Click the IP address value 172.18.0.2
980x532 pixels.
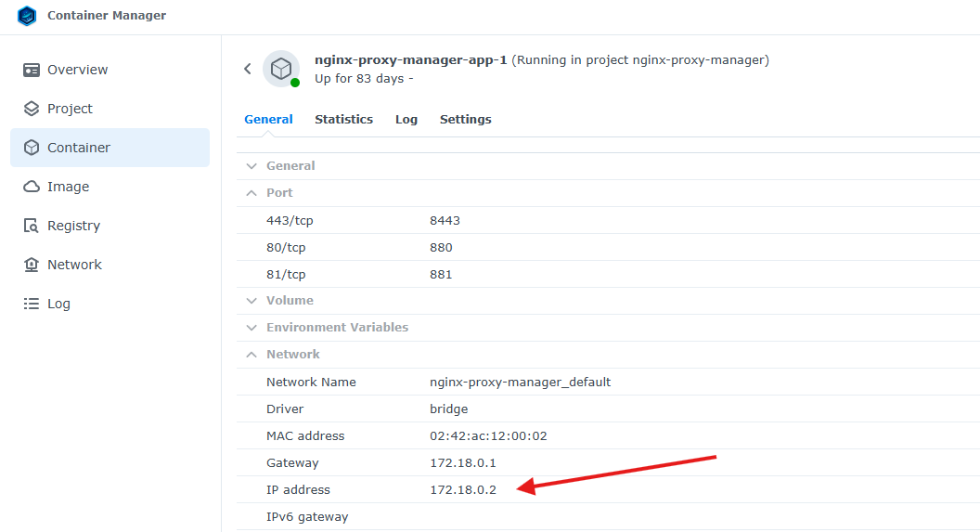pyautogui.click(x=463, y=489)
